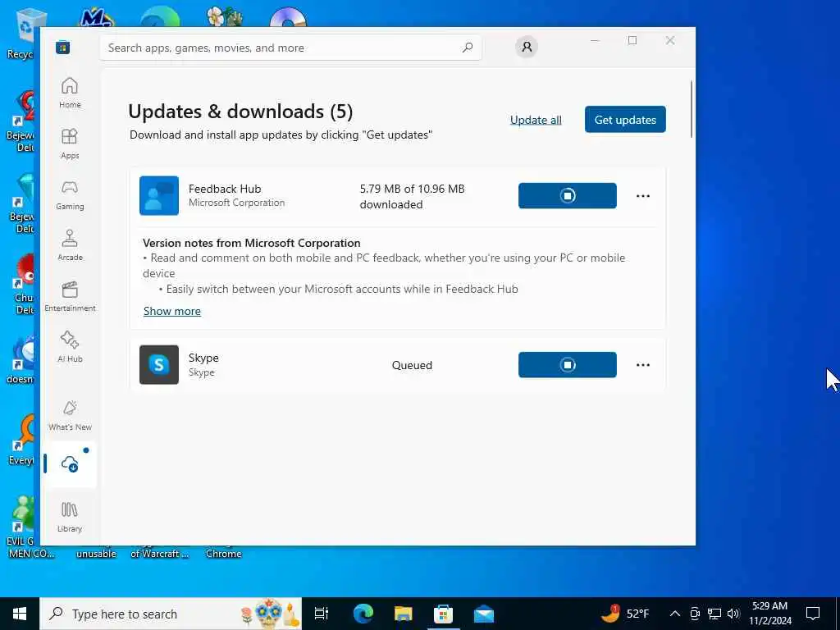
Task: Open the AI Hub section
Action: click(x=70, y=347)
